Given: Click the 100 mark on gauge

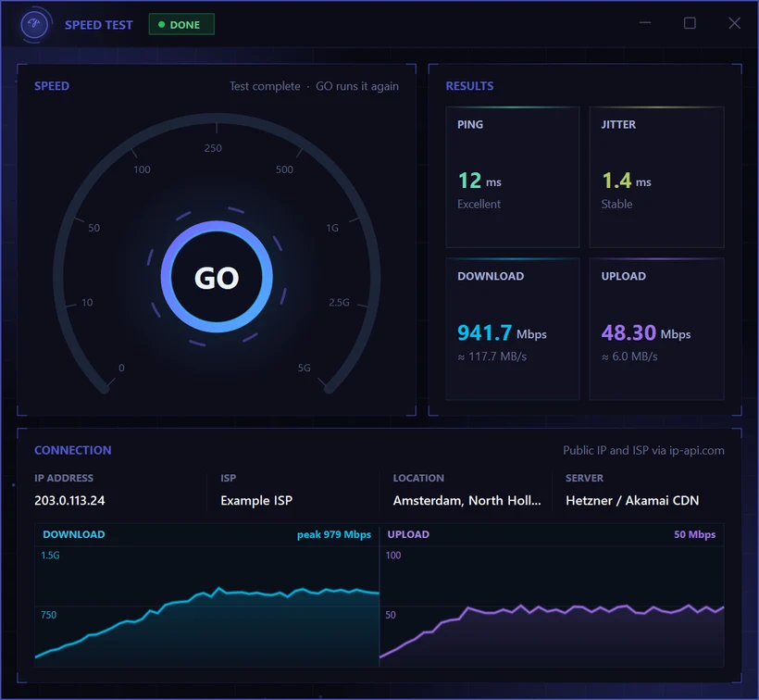Looking at the screenshot, I should 142,169.
